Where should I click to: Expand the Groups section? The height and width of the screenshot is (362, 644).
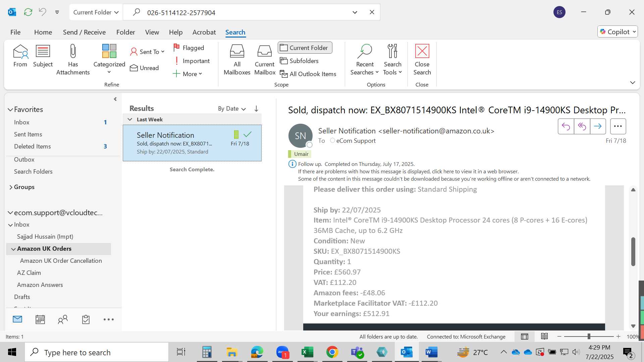click(x=11, y=187)
